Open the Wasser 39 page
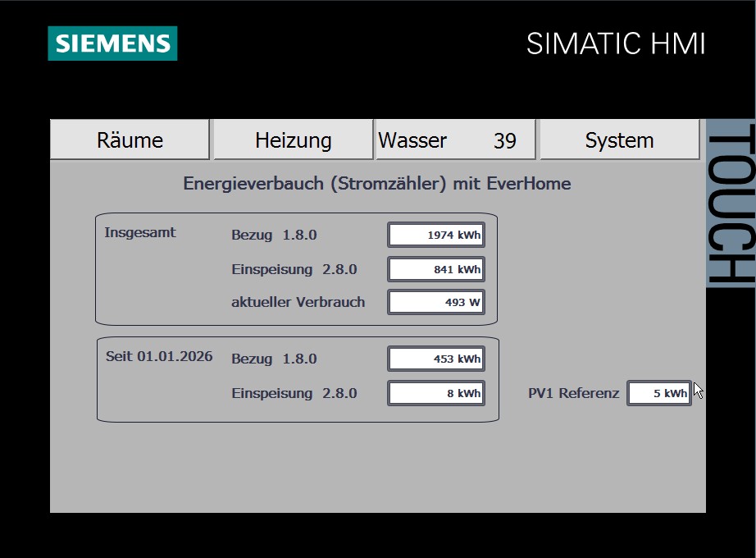The width and height of the screenshot is (756, 558). 455,140
